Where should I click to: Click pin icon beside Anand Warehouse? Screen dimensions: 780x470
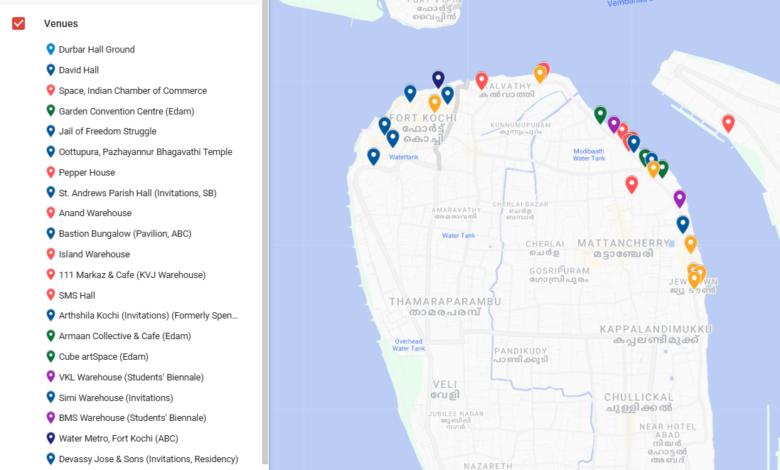50,213
